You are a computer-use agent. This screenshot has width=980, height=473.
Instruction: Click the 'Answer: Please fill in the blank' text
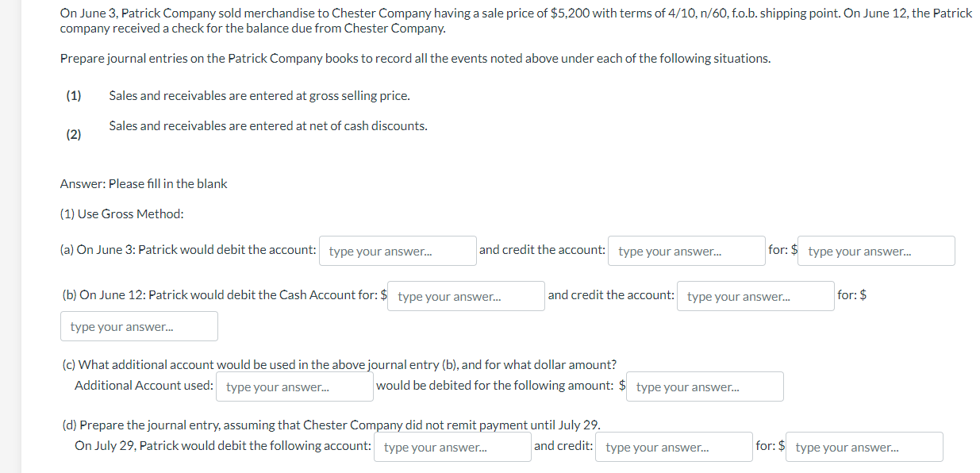[143, 183]
